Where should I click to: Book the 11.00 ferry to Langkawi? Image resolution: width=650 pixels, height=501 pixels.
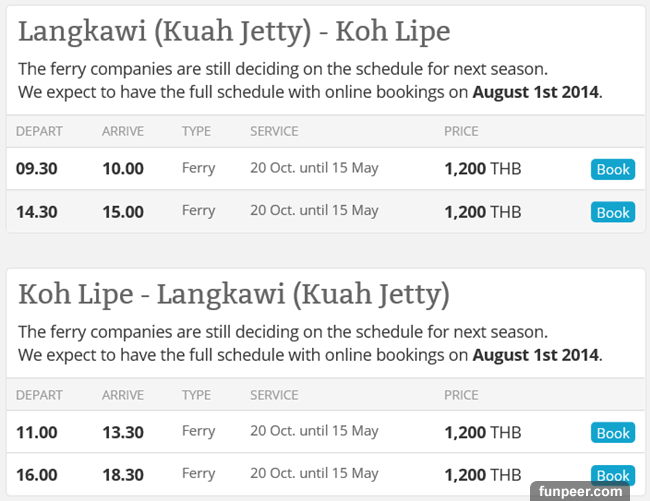(x=612, y=433)
